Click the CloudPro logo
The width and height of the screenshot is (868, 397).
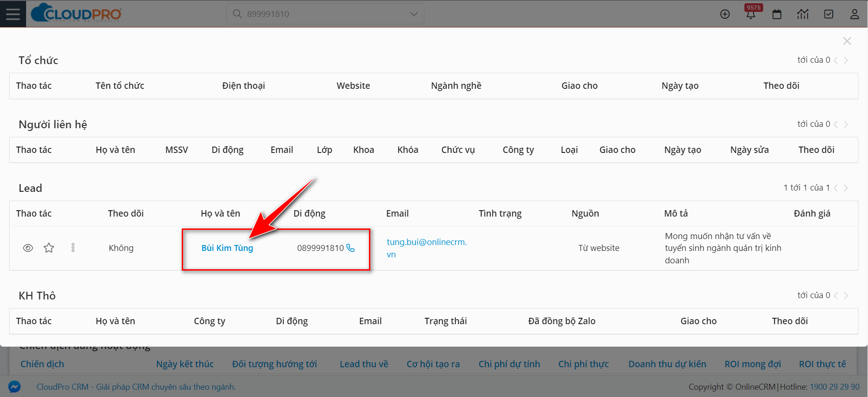tap(76, 13)
